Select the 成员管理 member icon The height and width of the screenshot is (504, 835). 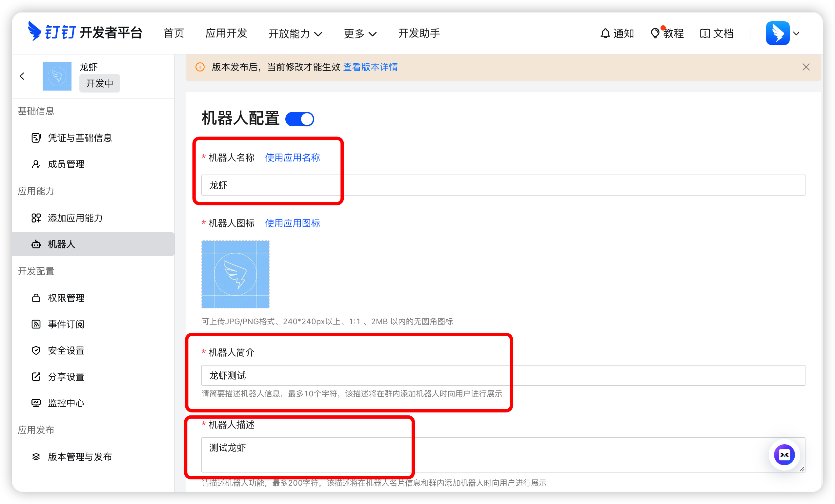[x=36, y=164]
